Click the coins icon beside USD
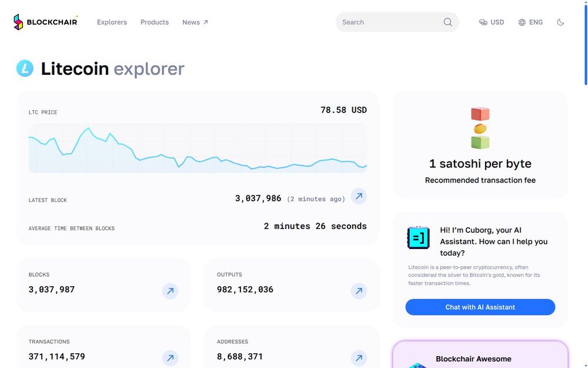The height and width of the screenshot is (368, 588). [483, 22]
